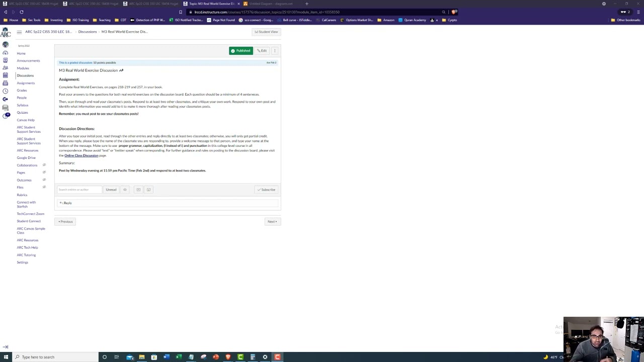Open the Investing bookmarks folder
The width and height of the screenshot is (644, 362).
coord(53,20)
